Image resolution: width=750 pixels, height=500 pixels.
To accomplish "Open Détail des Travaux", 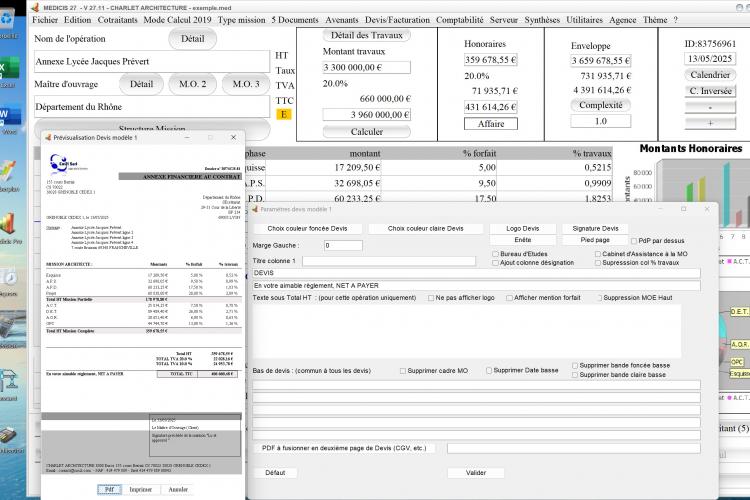I will (x=367, y=35).
